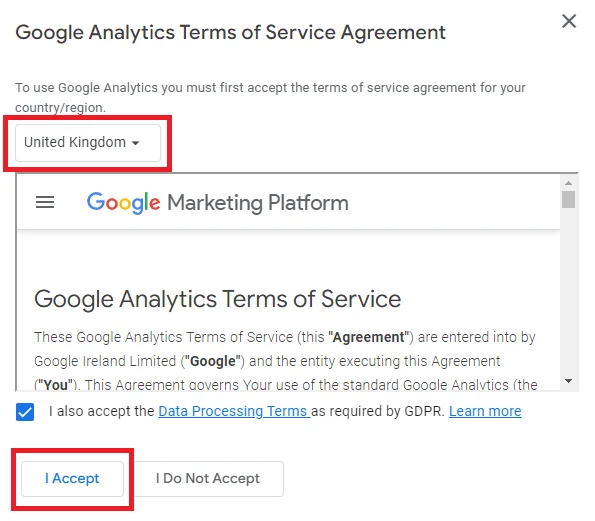The height and width of the screenshot is (521, 595).
Task: Click the I Do Not Accept button
Action: (x=208, y=479)
